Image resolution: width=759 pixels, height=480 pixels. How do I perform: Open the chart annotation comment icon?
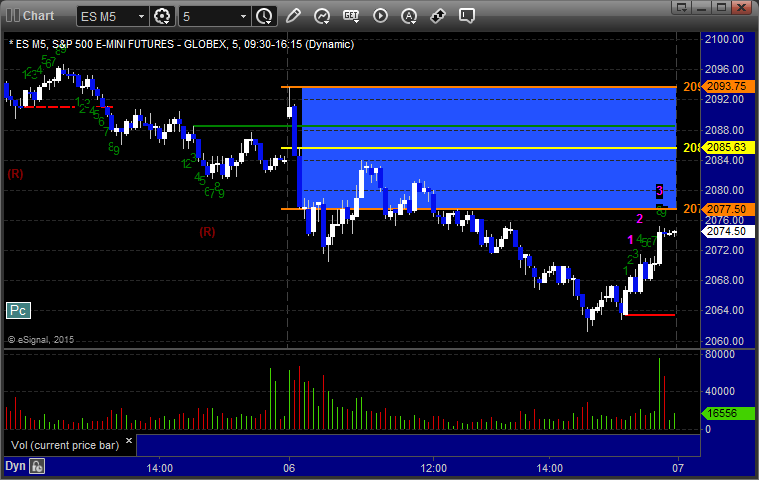pos(467,16)
